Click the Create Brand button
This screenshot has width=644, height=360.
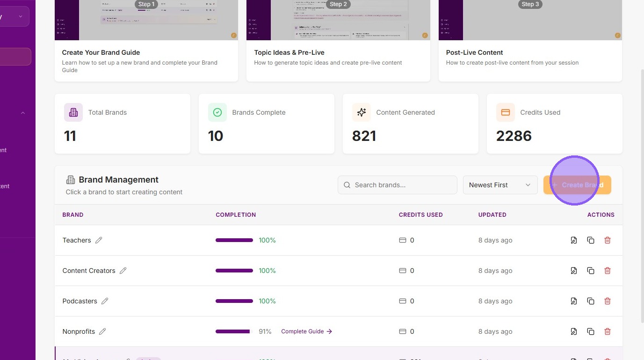point(577,185)
